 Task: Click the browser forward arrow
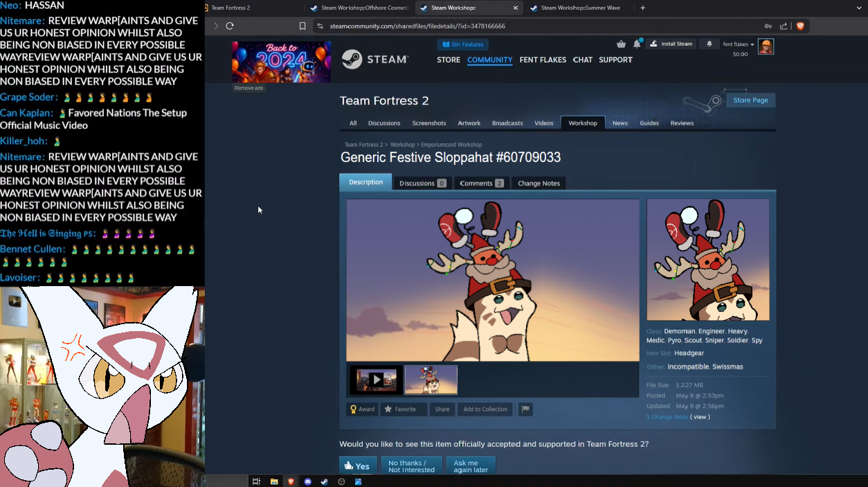click(x=216, y=26)
